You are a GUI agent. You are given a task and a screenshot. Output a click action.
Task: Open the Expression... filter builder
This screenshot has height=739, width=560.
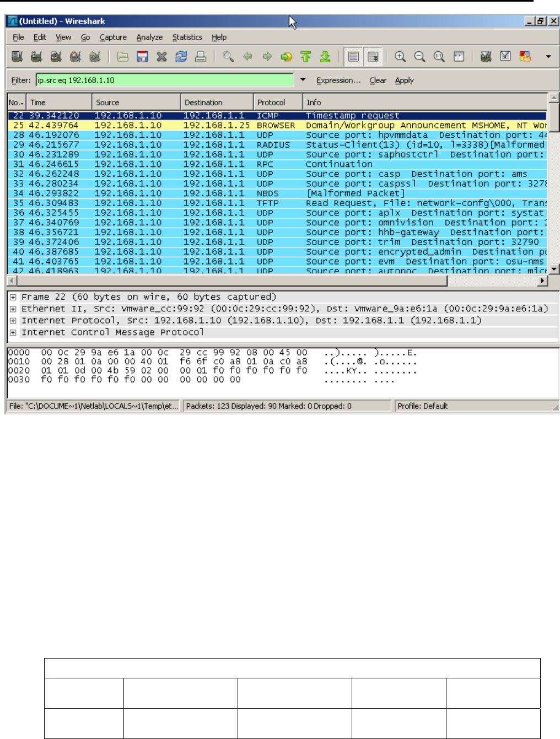click(338, 80)
